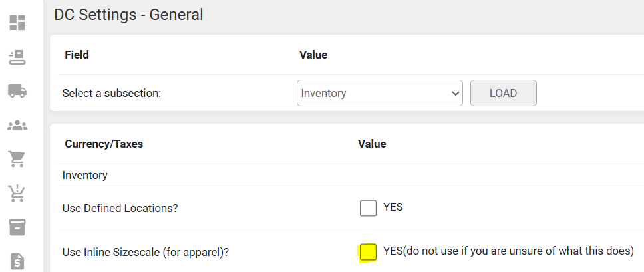The width and height of the screenshot is (644, 272).
Task: Click the Currency/Taxes column header
Action: tap(104, 144)
